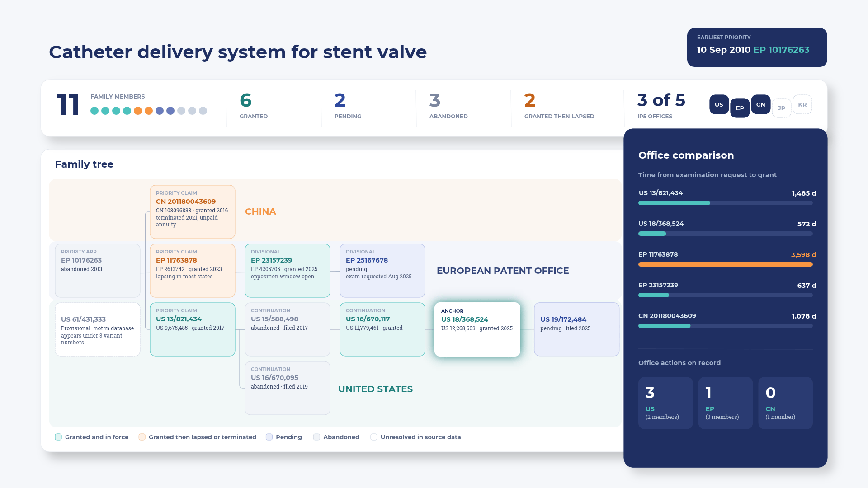Viewport: 868px width, 488px height.
Task: Open the US 15/588,498 continuation card
Action: click(x=288, y=329)
